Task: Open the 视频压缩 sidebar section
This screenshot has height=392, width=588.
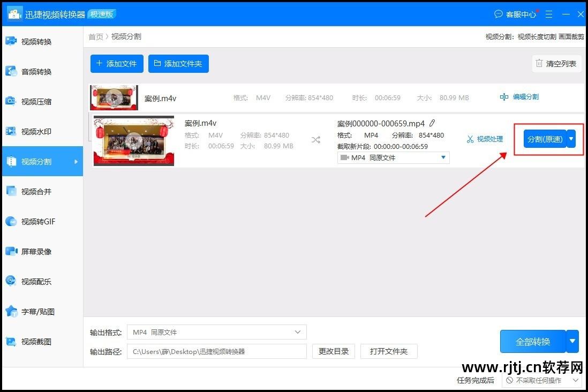Action: coord(42,102)
